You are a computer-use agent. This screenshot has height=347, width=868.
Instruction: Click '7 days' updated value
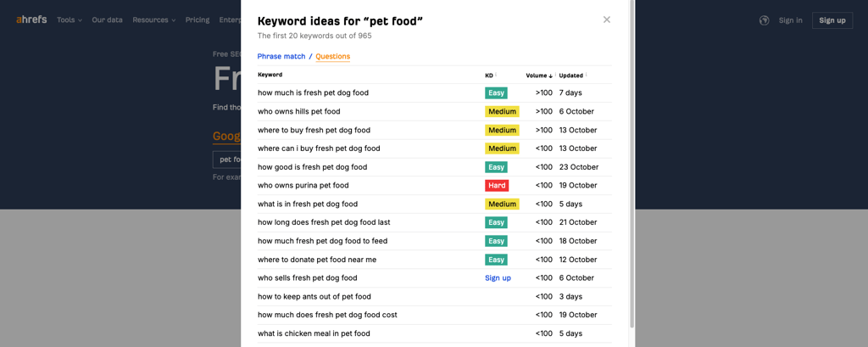570,93
